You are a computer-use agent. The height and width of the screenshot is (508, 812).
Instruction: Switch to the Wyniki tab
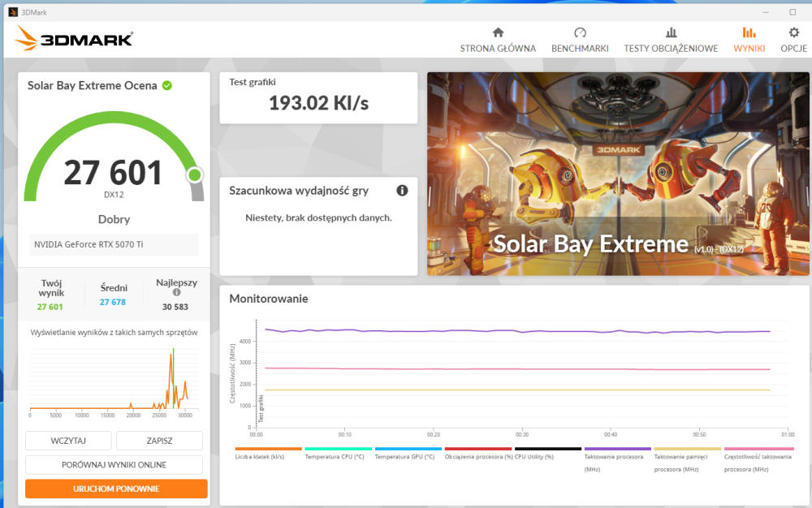[x=749, y=48]
